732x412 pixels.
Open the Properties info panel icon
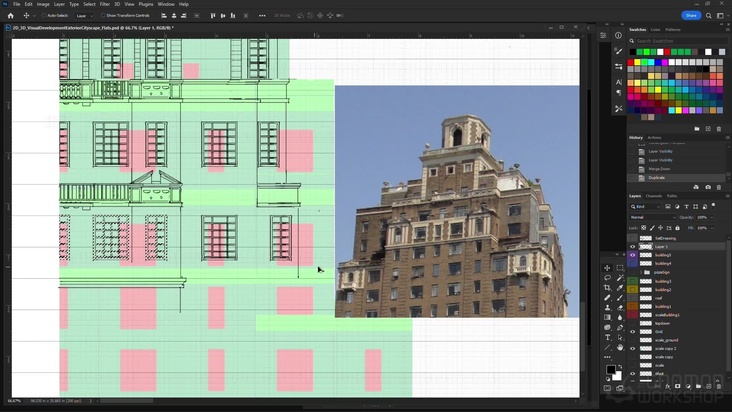pos(619,35)
